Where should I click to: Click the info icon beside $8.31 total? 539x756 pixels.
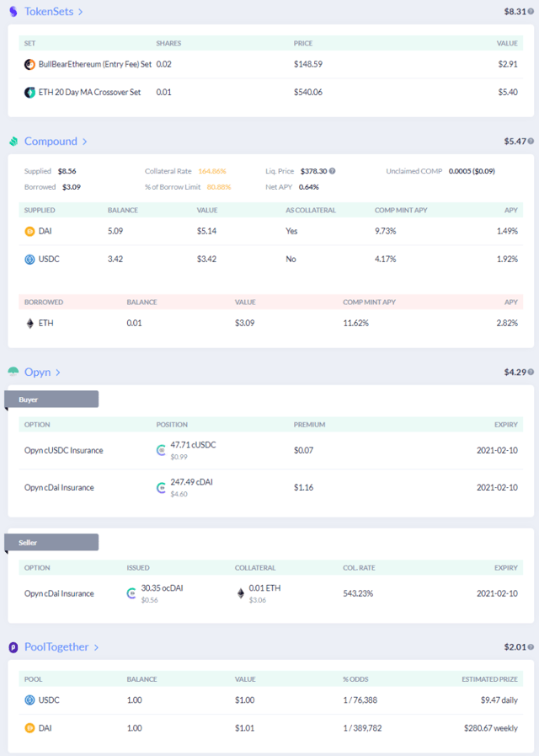531,12
